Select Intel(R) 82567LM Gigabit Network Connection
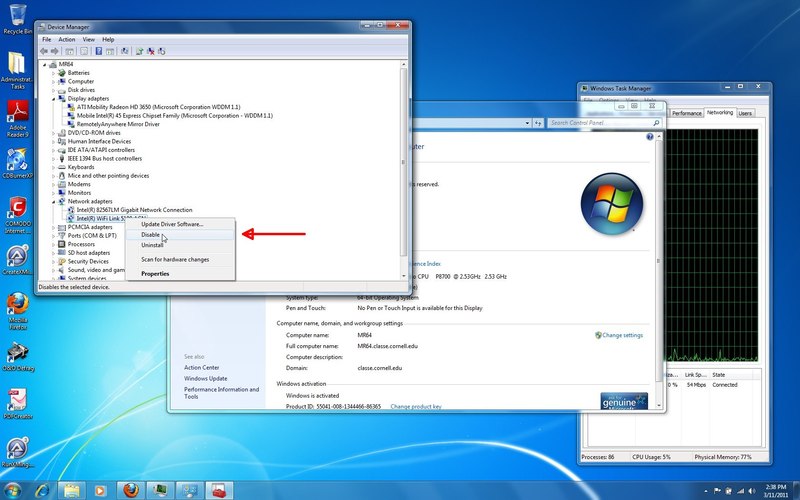Image resolution: width=800 pixels, height=500 pixels. (134, 210)
